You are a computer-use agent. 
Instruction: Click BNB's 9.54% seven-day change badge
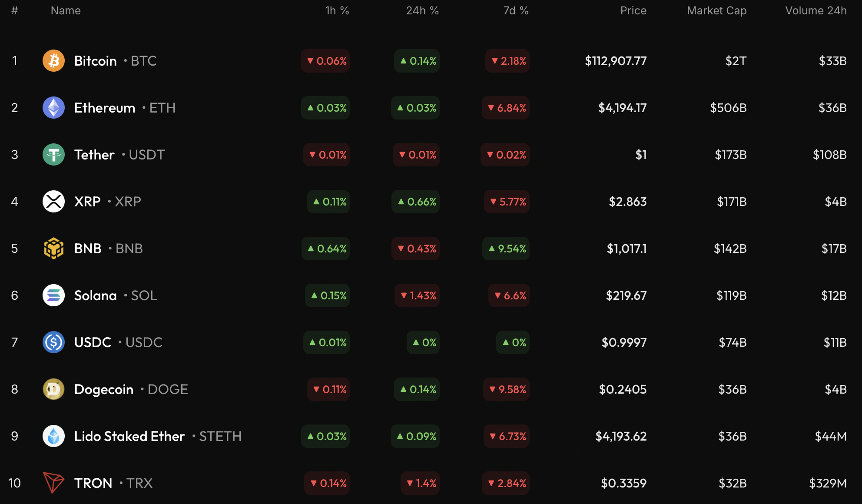tap(506, 249)
